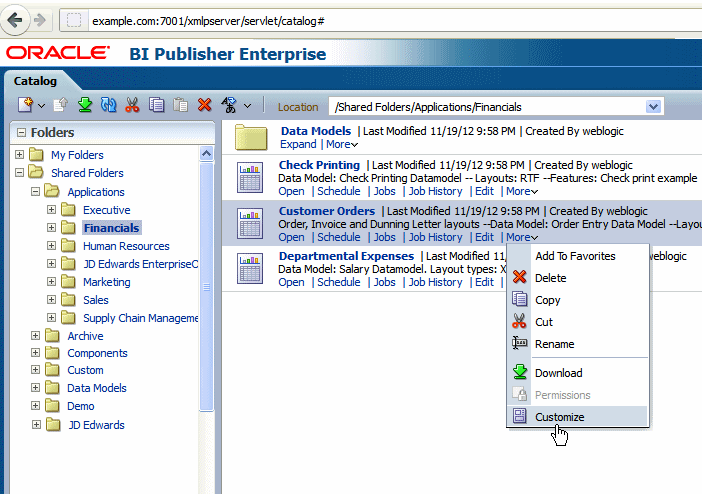This screenshot has width=702, height=494.
Task: Open dropdown arrow next to Rename icon
Action: (x=248, y=106)
